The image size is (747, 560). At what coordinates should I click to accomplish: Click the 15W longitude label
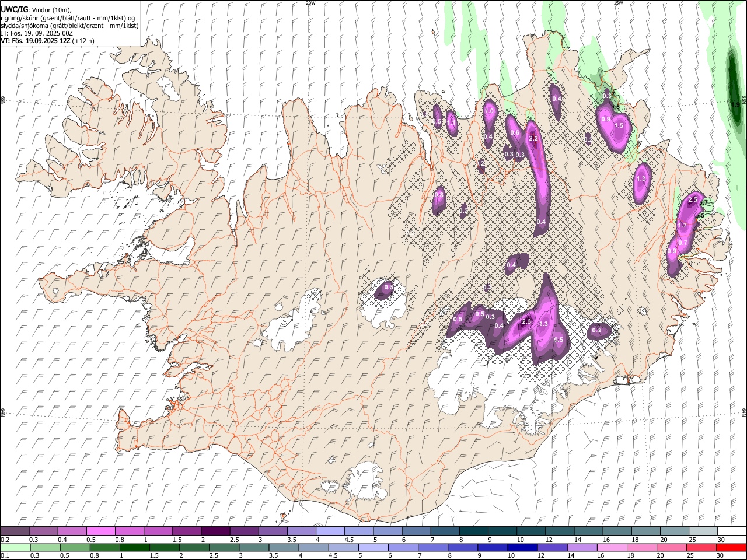click(x=618, y=2)
